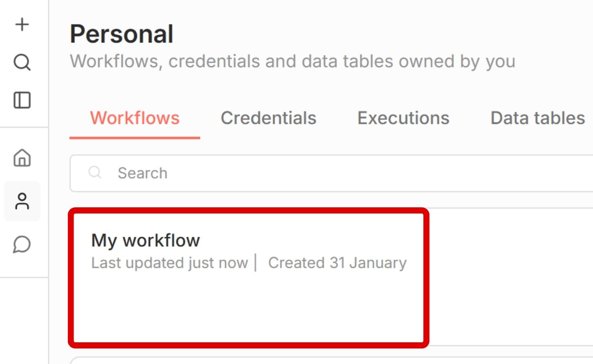
Task: Collapse the sidebar with the panel icon
Action: click(22, 100)
